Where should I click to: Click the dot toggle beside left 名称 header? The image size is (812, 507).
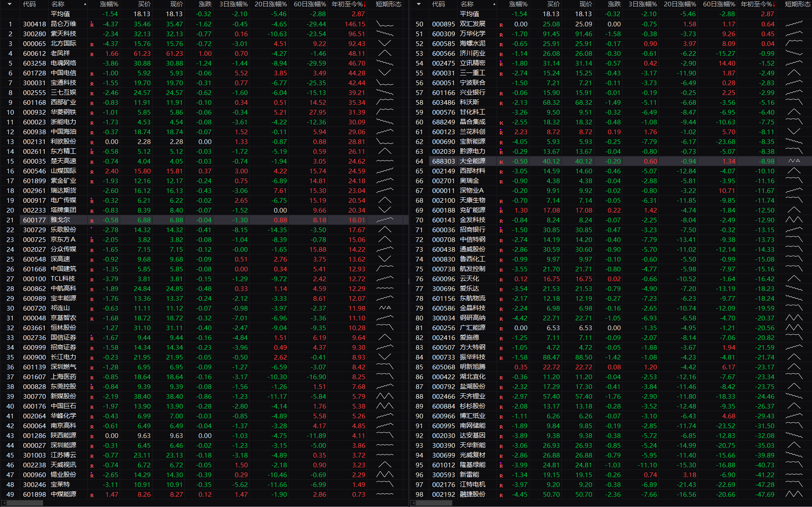85,4
